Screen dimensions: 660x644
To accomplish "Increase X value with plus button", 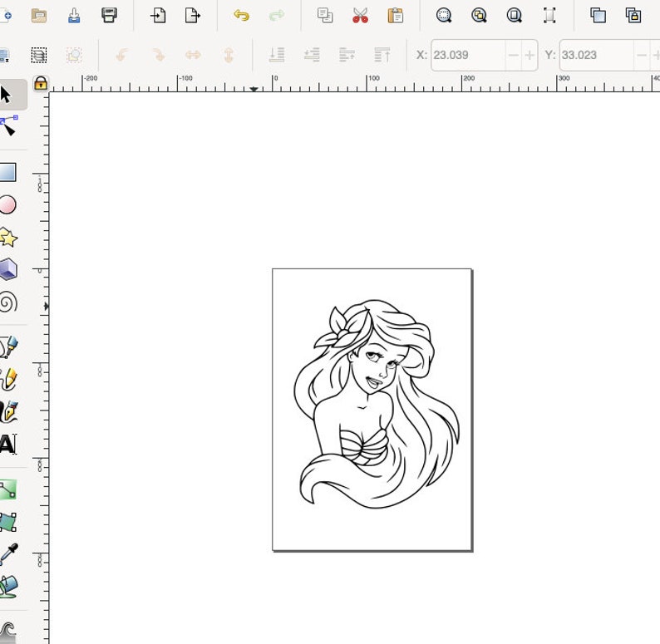I will point(529,55).
